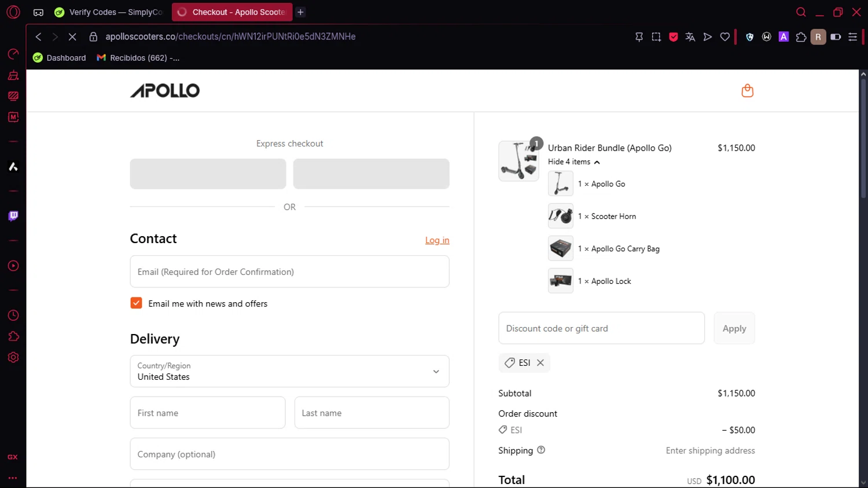The image size is (868, 488).
Task: Open Settings gear in the sidebar
Action: (13, 357)
